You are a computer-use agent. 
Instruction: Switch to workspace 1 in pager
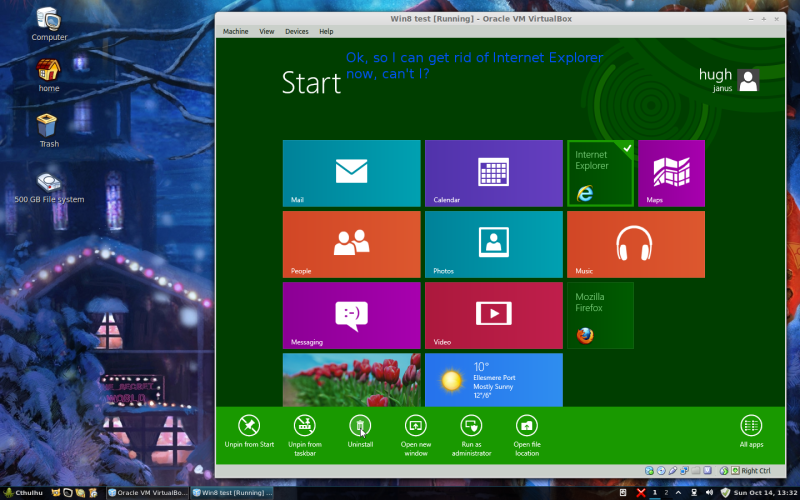click(655, 492)
